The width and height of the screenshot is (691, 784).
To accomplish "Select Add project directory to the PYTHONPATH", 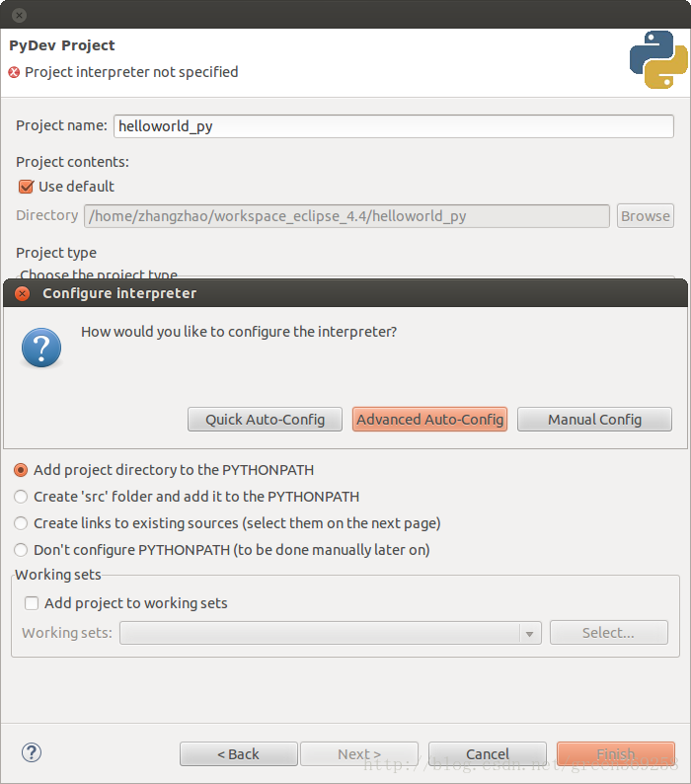I will 21,470.
